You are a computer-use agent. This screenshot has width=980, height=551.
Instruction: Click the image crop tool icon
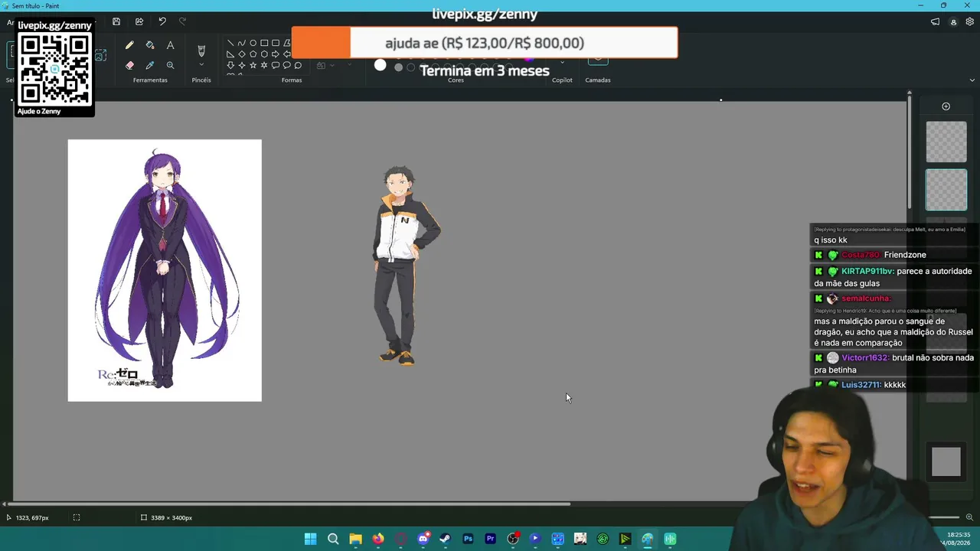[x=100, y=56]
